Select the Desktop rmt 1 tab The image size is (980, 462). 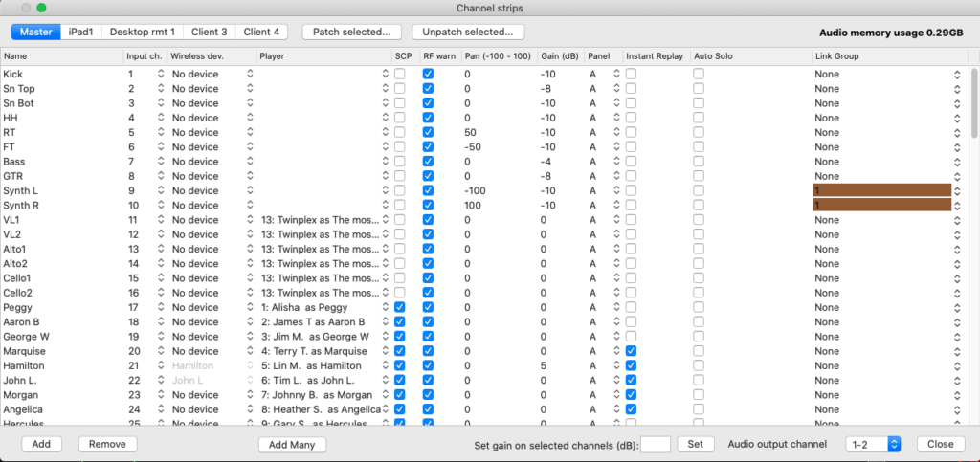point(142,32)
